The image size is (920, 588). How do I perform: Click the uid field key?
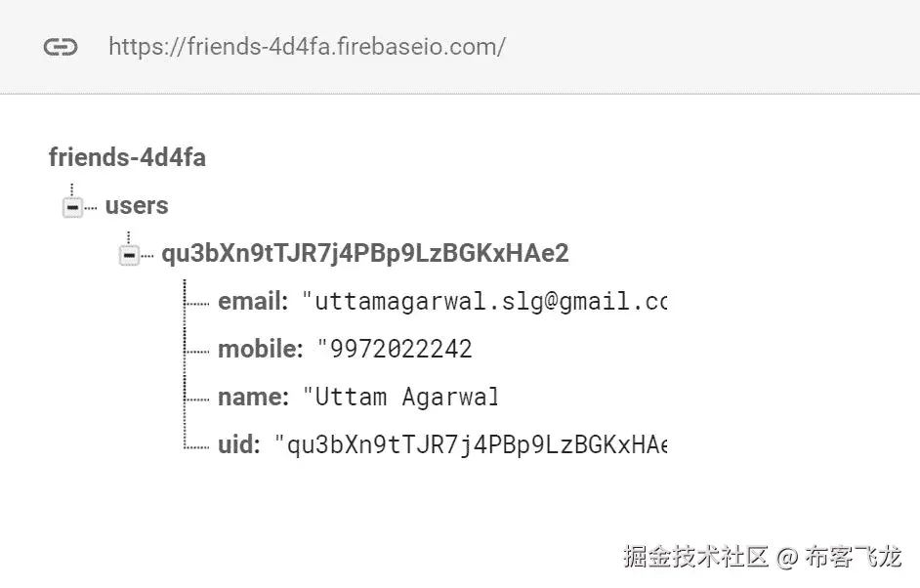[x=239, y=444]
